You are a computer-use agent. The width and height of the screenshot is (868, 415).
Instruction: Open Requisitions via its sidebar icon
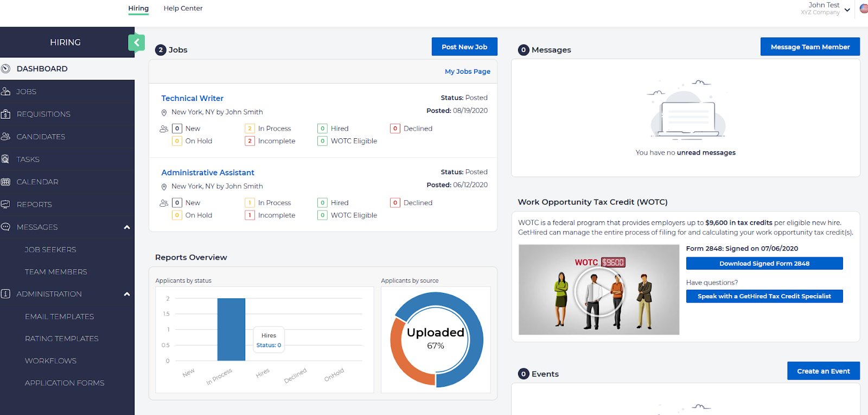point(6,114)
